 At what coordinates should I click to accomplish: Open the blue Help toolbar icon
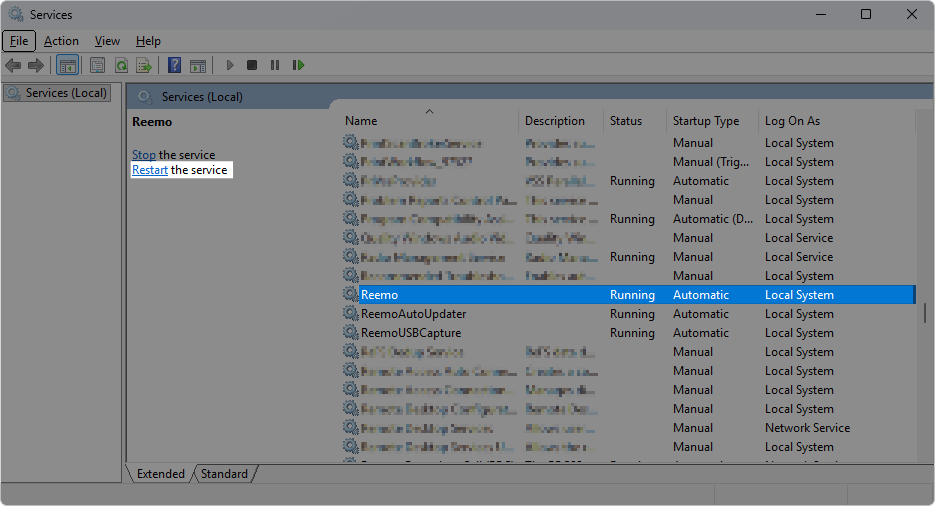point(174,65)
